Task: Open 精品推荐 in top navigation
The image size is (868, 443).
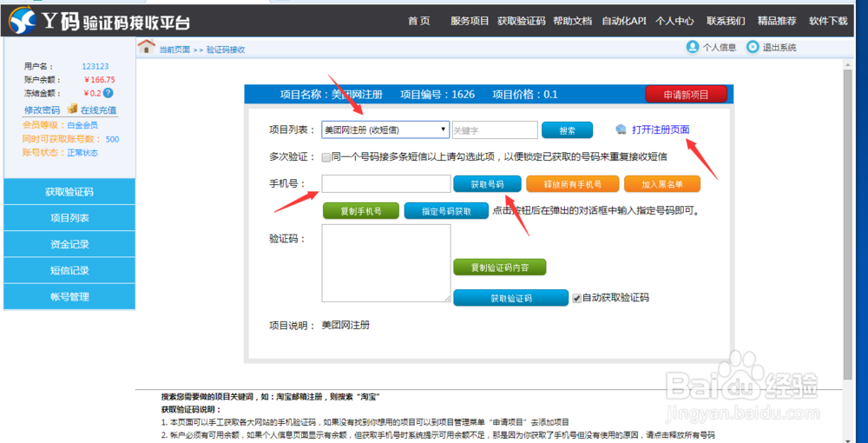Action: [x=777, y=21]
